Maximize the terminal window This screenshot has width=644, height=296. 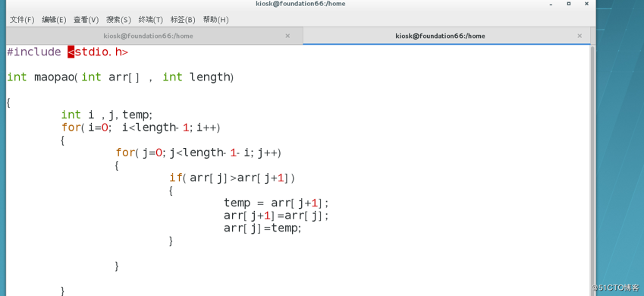pyautogui.click(x=569, y=3)
